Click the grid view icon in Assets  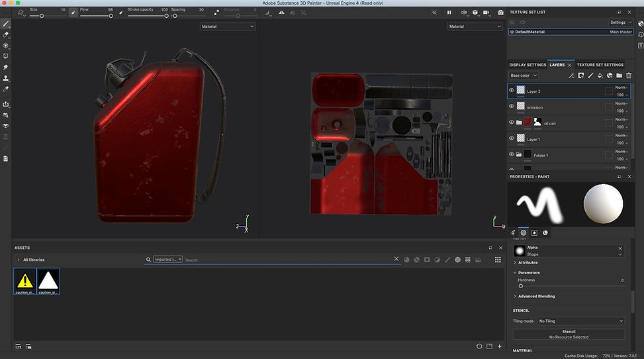pos(498,260)
